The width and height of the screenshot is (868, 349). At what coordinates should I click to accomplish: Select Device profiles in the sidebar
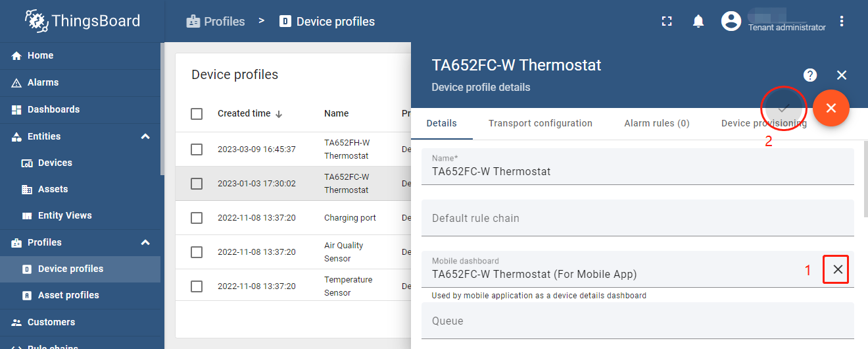[x=80, y=269]
